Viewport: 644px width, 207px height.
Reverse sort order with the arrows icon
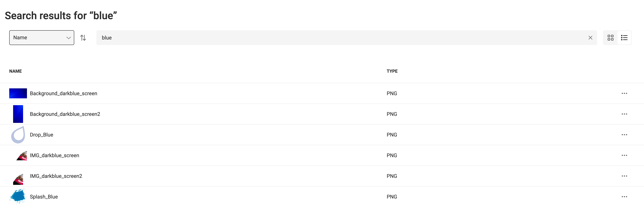pyautogui.click(x=83, y=38)
